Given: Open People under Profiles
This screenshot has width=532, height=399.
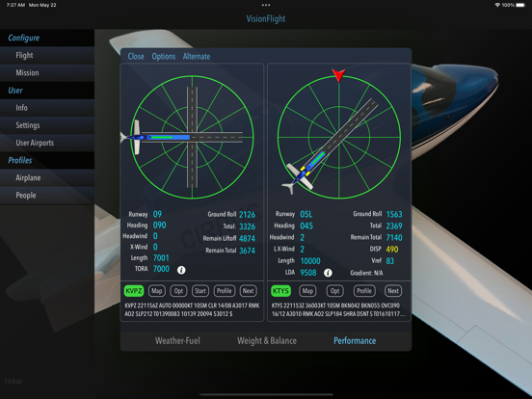Looking at the screenshot, I should [x=47, y=196].
